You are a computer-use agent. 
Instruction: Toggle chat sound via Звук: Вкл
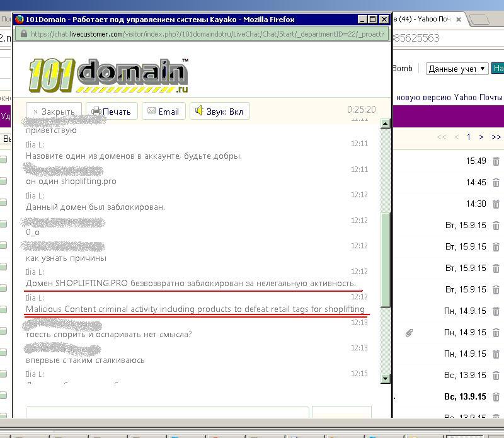[x=199, y=112]
